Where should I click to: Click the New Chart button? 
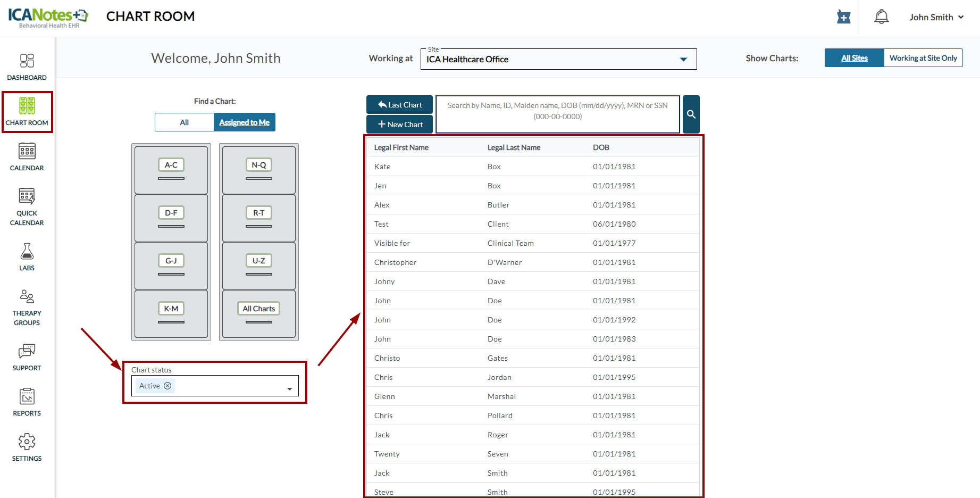[x=400, y=124]
